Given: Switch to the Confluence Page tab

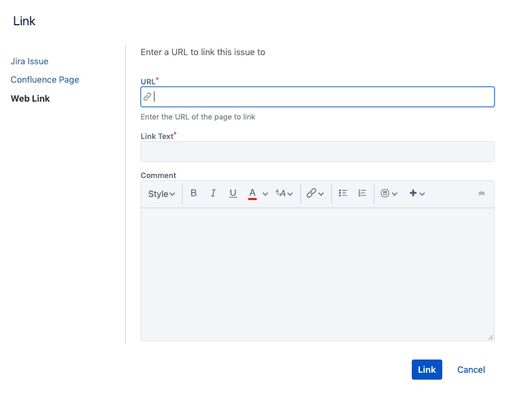Looking at the screenshot, I should tap(45, 80).
